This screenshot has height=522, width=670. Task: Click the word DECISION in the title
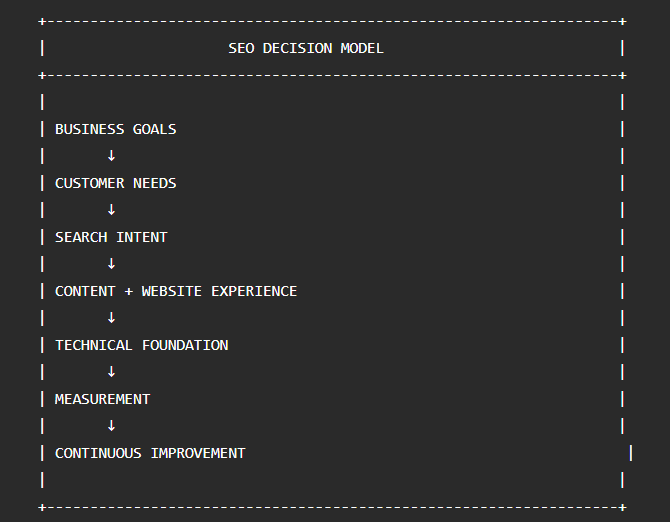tap(297, 48)
